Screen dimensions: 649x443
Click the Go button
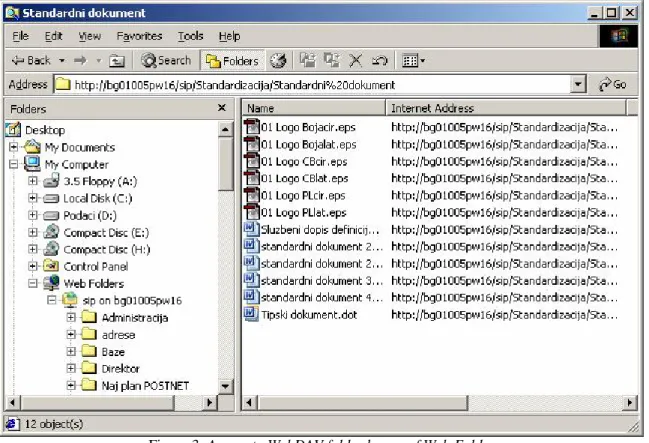[x=613, y=84]
